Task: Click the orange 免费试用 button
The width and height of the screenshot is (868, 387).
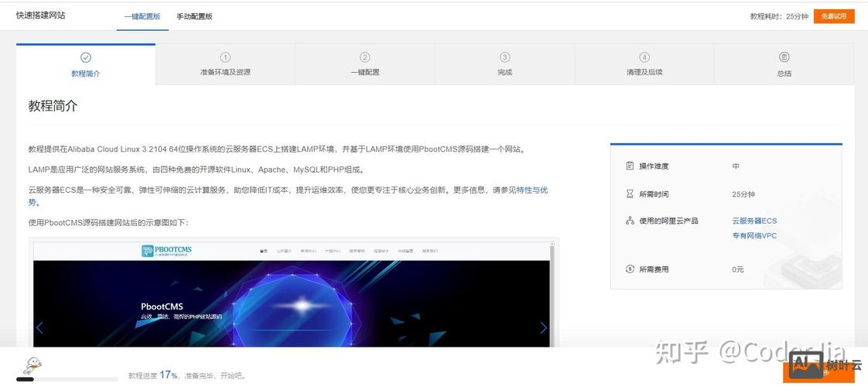Action: coord(834,16)
